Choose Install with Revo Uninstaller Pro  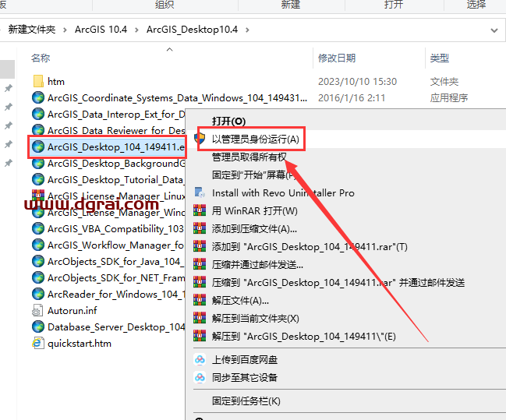click(283, 193)
